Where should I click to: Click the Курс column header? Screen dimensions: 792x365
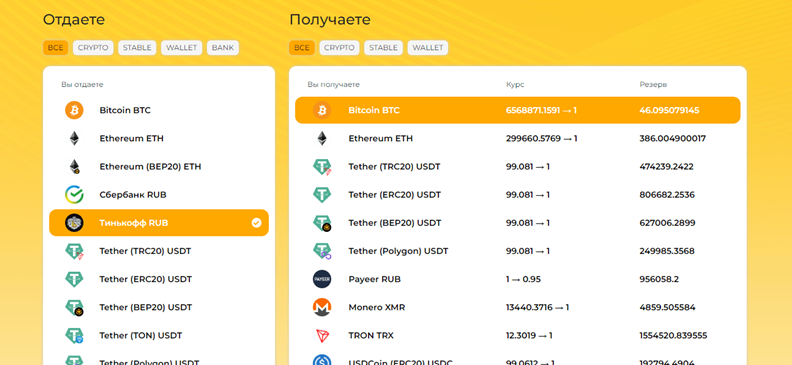pyautogui.click(x=515, y=85)
